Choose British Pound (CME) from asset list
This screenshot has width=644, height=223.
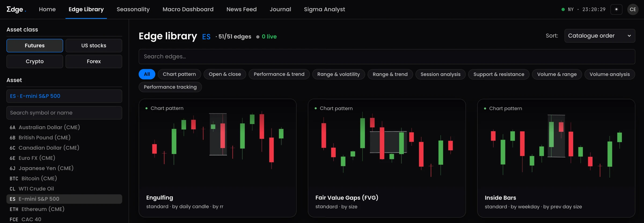[64, 137]
